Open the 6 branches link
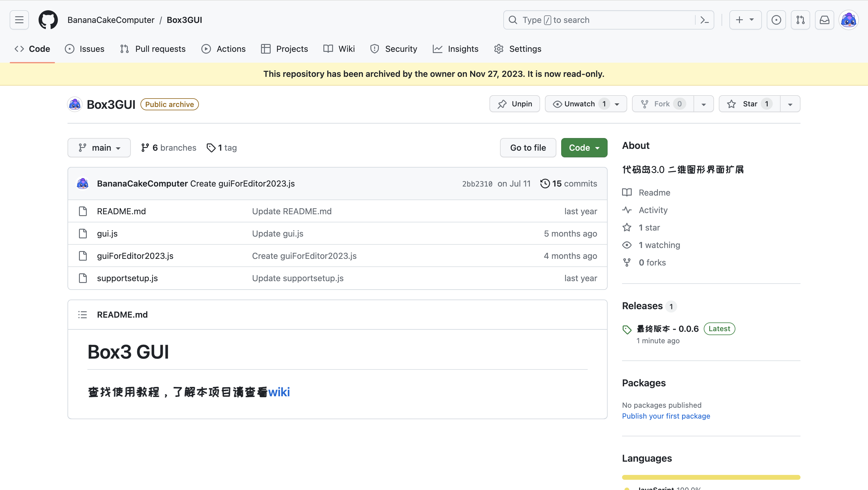This screenshot has width=868, height=490. point(169,148)
